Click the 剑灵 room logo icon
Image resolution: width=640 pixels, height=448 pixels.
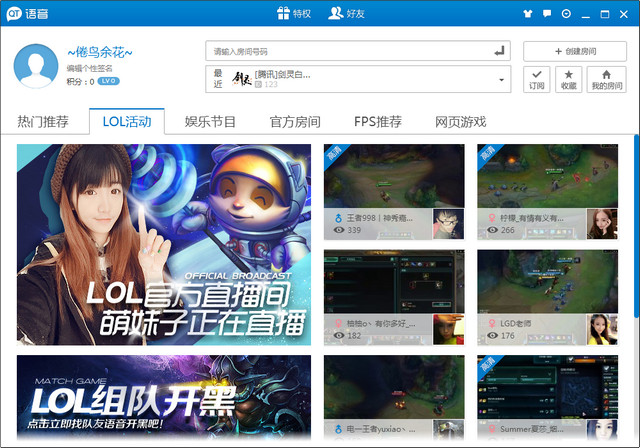[242, 79]
